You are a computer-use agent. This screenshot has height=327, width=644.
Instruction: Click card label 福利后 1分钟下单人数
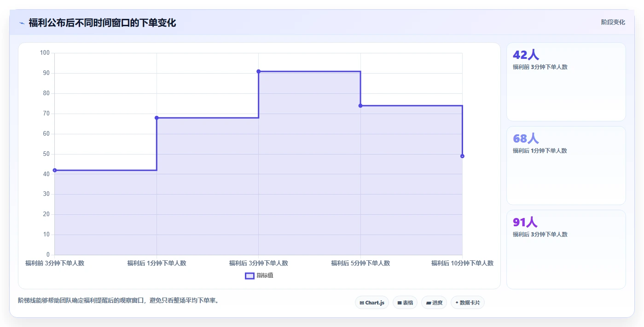540,151
